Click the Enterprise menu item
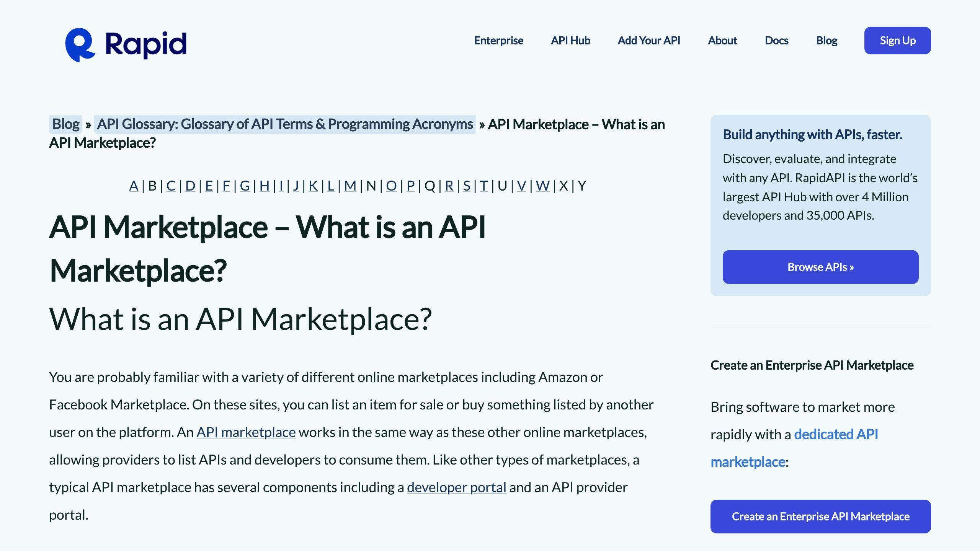 coord(499,40)
